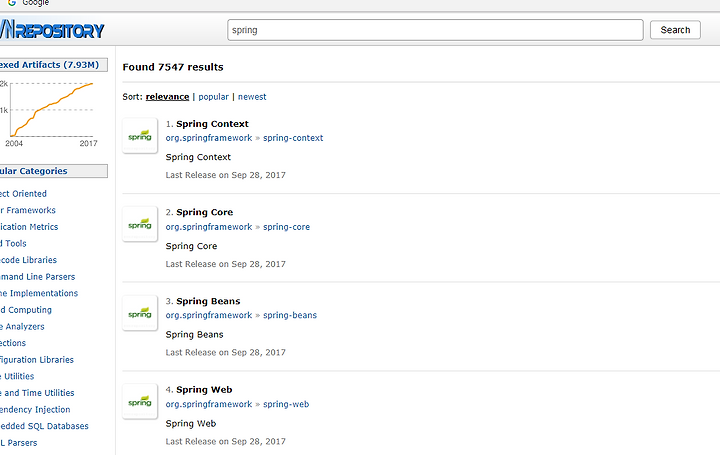Open the Embedded SQL Databases category
The width and height of the screenshot is (720, 455).
[44, 426]
